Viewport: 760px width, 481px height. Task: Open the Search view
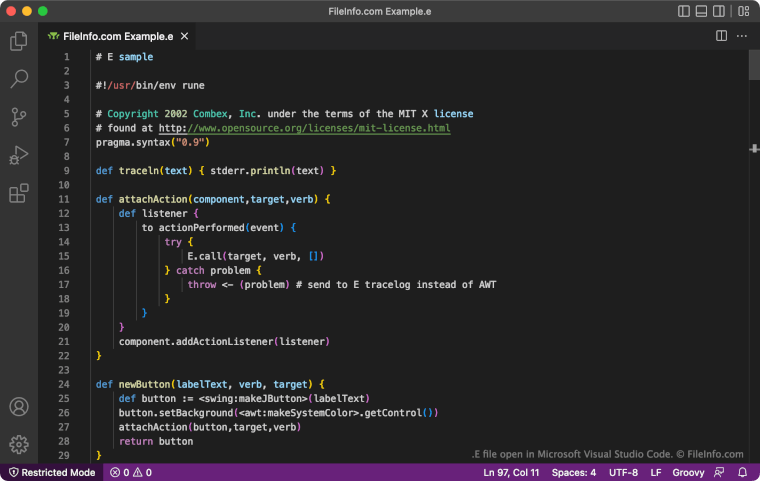point(18,79)
